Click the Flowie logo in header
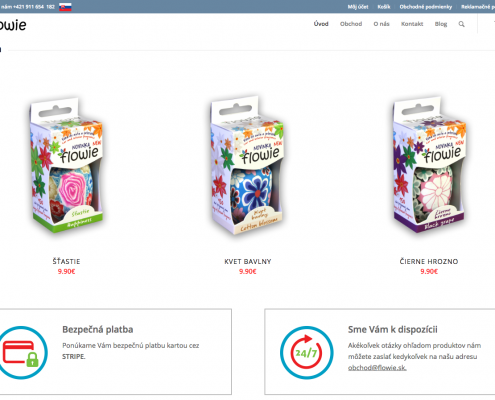This screenshot has width=495, height=400. point(13,25)
